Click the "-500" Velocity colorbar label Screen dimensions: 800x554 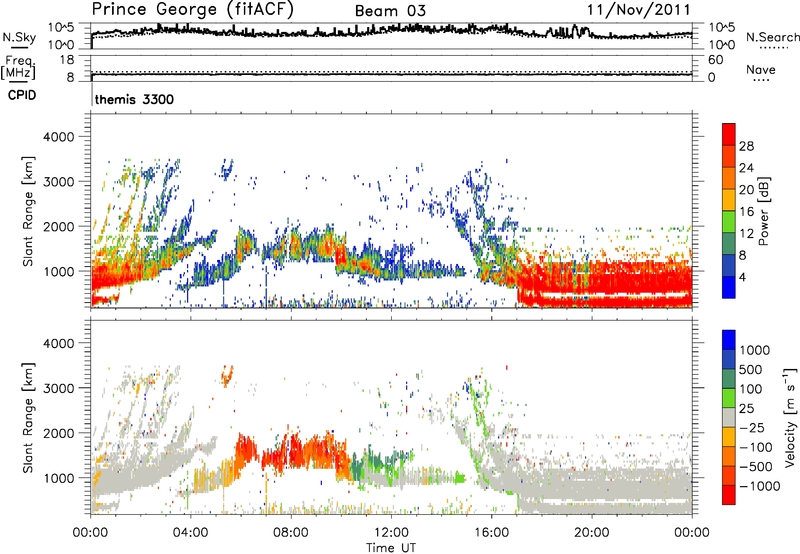click(756, 466)
